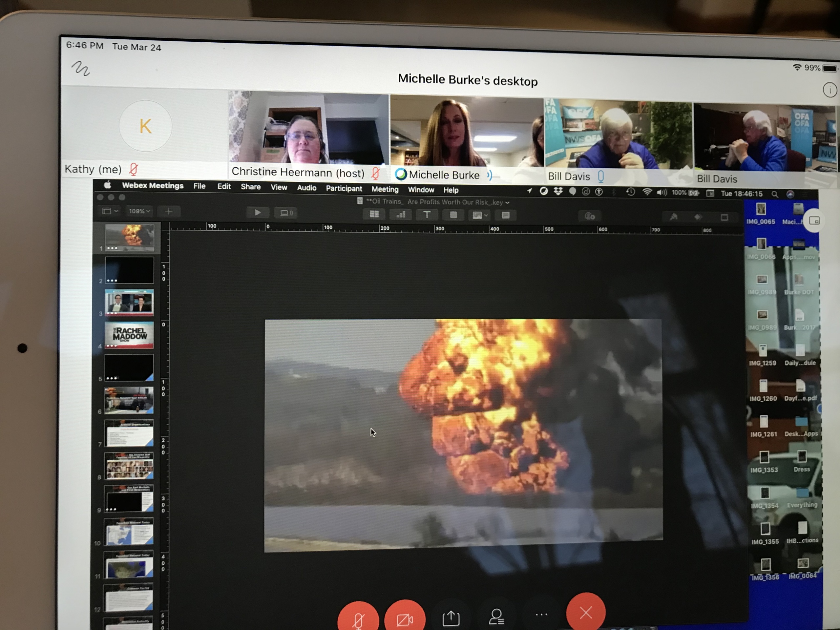Click the Keynote Play button
Screen dimensions: 840x630
(x=258, y=212)
